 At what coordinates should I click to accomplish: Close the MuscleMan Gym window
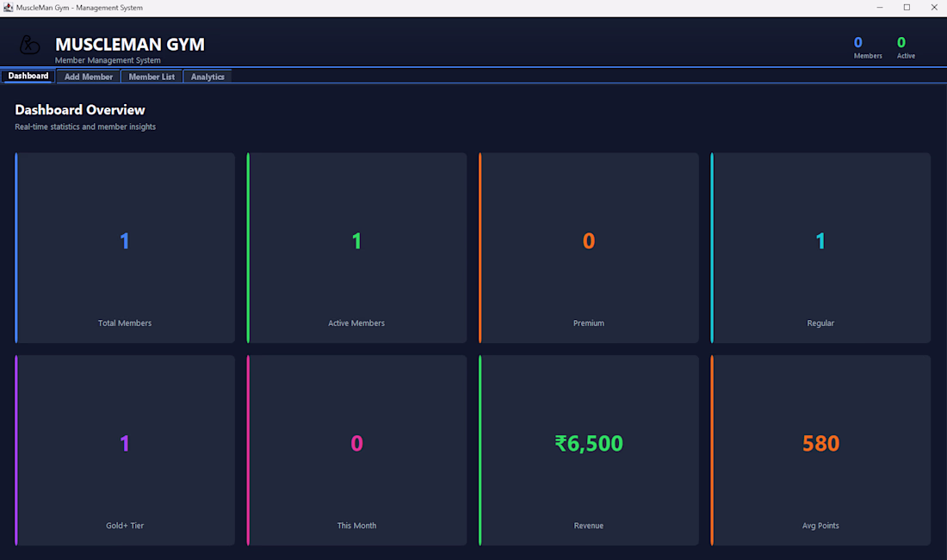(934, 7)
